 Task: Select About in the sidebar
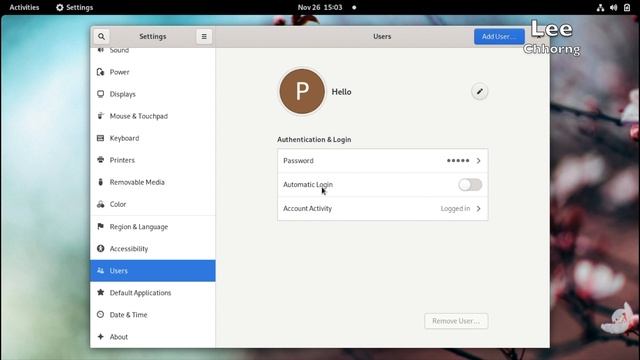[153, 337]
